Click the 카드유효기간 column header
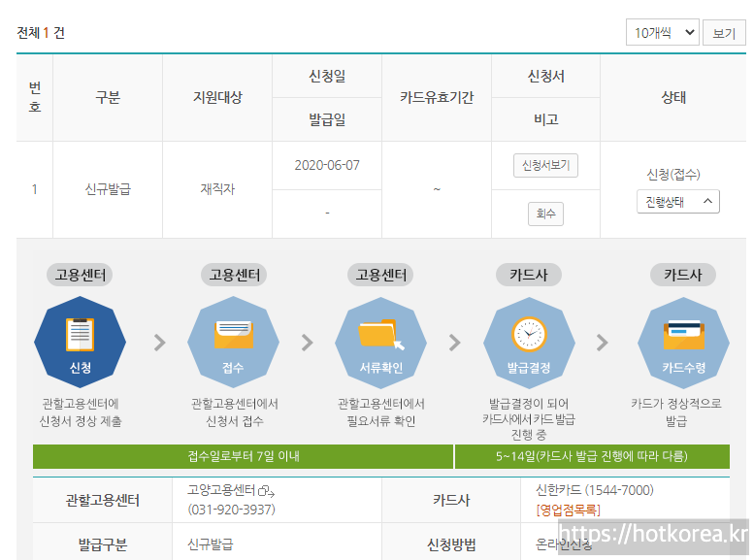The width and height of the screenshot is (754, 560). (x=437, y=97)
